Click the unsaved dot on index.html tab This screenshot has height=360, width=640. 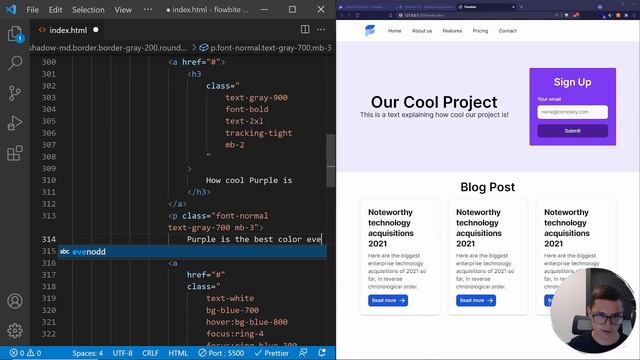click(96, 30)
